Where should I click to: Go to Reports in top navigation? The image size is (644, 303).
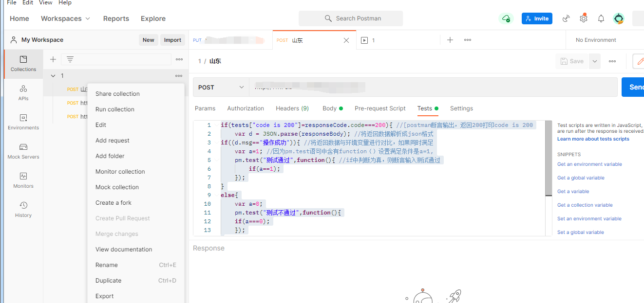116,18
